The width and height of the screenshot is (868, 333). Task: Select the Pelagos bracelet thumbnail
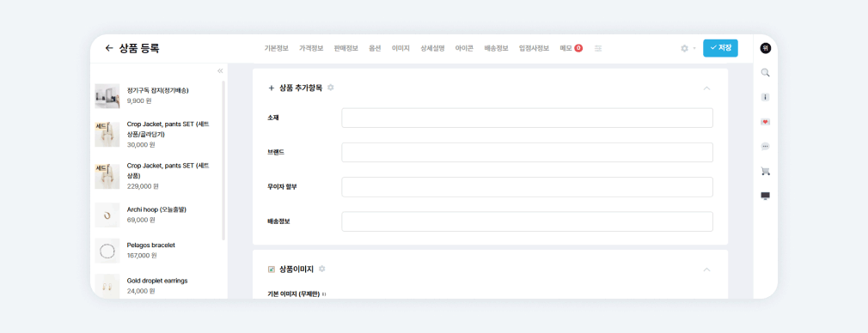click(107, 251)
